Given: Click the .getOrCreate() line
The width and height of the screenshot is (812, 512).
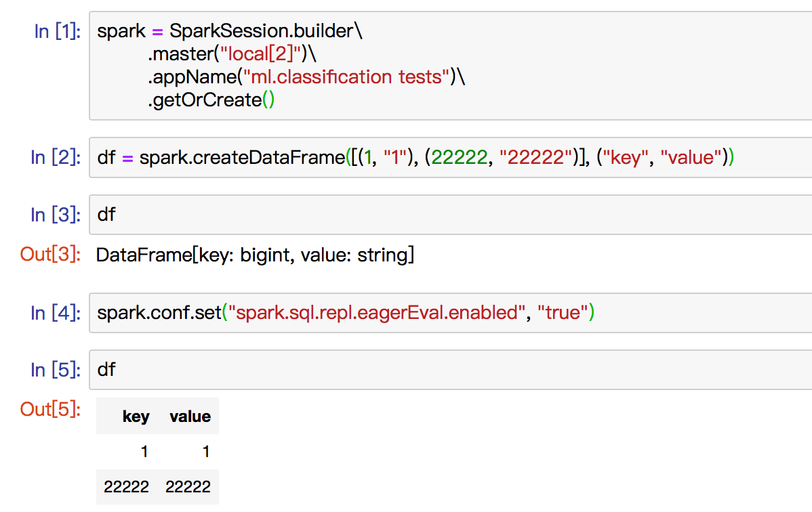Looking at the screenshot, I should coord(211,100).
